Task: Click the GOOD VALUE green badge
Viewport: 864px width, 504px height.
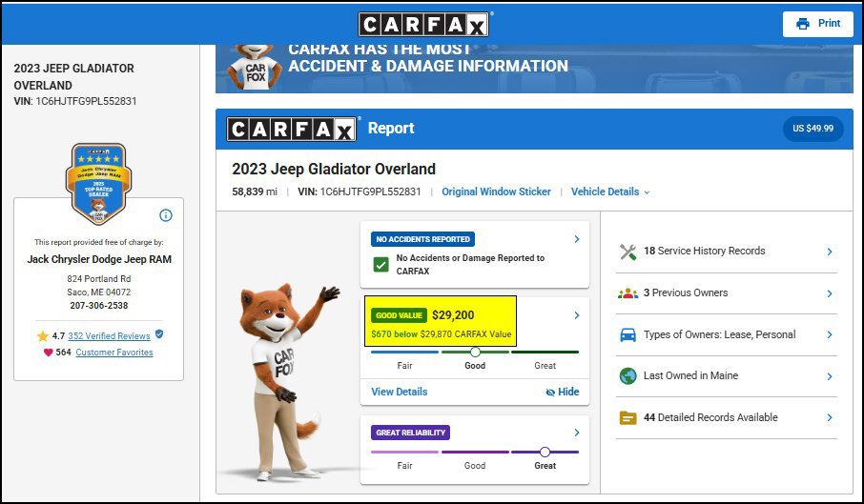Action: pos(399,315)
